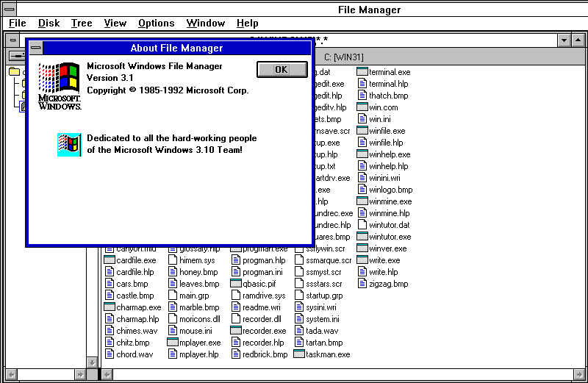This screenshot has width=588, height=383.
Task: Select the terminal.hlp document icon
Action: (x=362, y=84)
